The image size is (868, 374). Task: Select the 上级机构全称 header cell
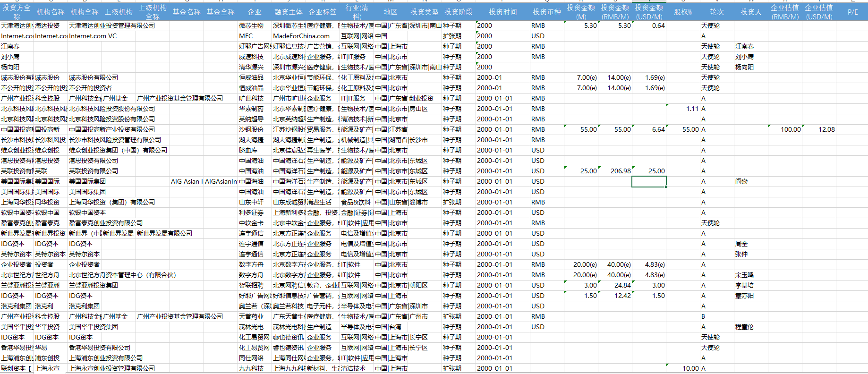tap(153, 12)
